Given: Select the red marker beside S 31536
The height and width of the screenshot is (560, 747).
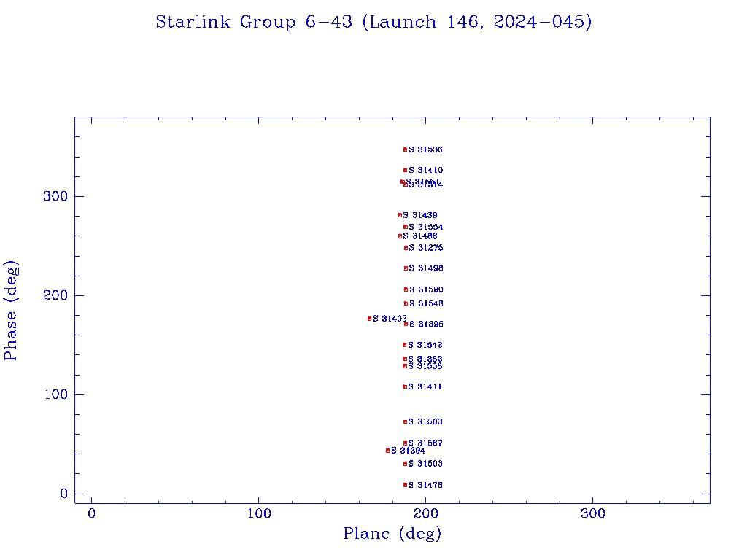Looking at the screenshot, I should (x=406, y=149).
